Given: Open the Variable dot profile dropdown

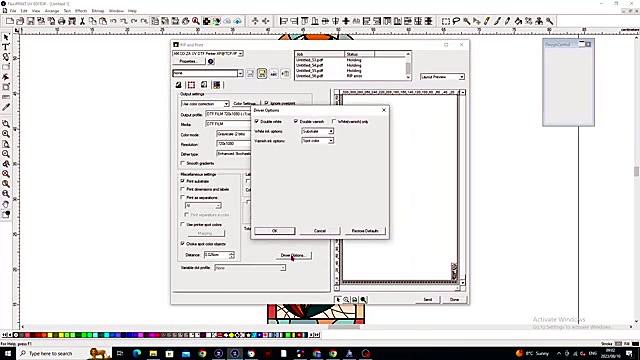Looking at the screenshot, I should [250, 268].
